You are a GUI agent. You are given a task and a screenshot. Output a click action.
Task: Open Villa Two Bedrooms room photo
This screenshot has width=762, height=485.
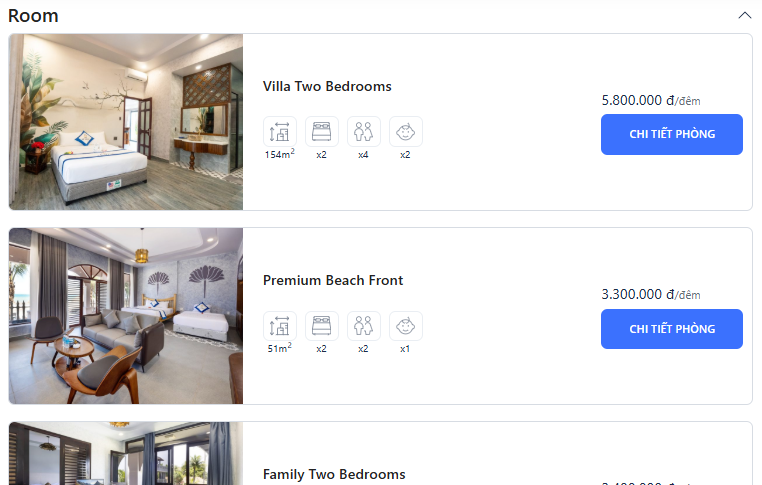click(x=126, y=122)
